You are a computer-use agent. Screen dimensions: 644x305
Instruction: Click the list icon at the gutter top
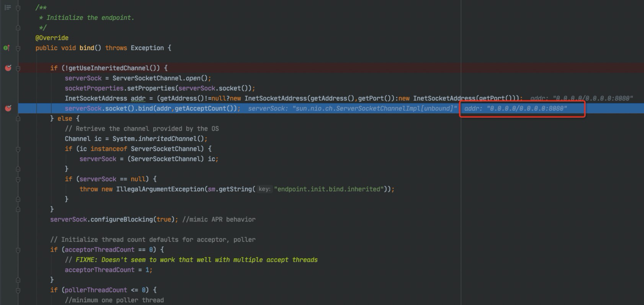coord(7,7)
